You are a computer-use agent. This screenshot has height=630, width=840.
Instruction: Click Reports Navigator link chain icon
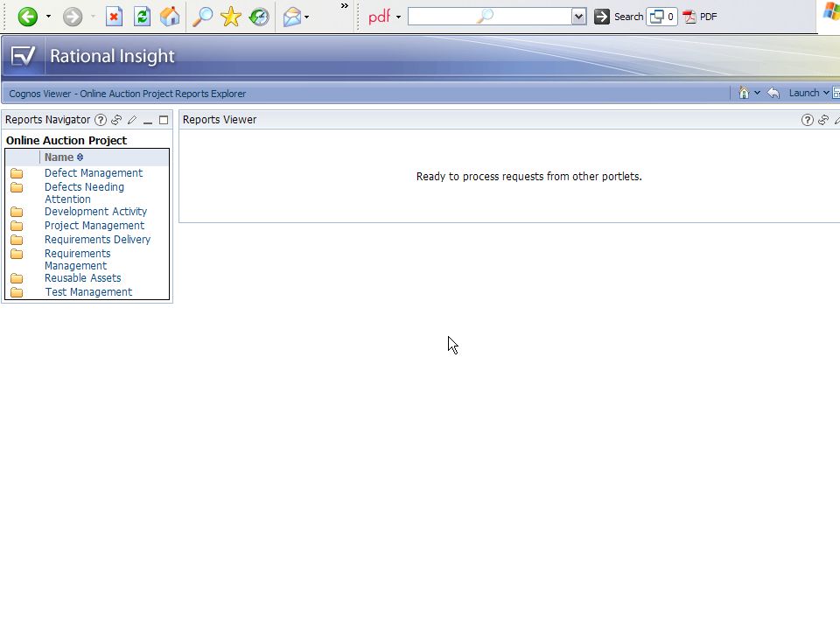(x=116, y=120)
